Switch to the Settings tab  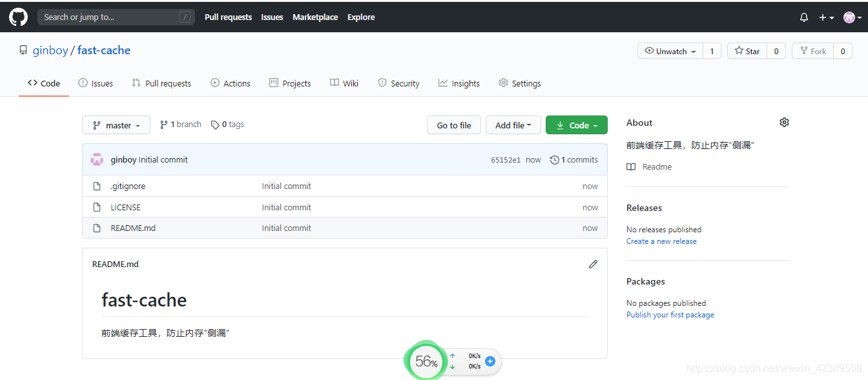pyautogui.click(x=520, y=83)
